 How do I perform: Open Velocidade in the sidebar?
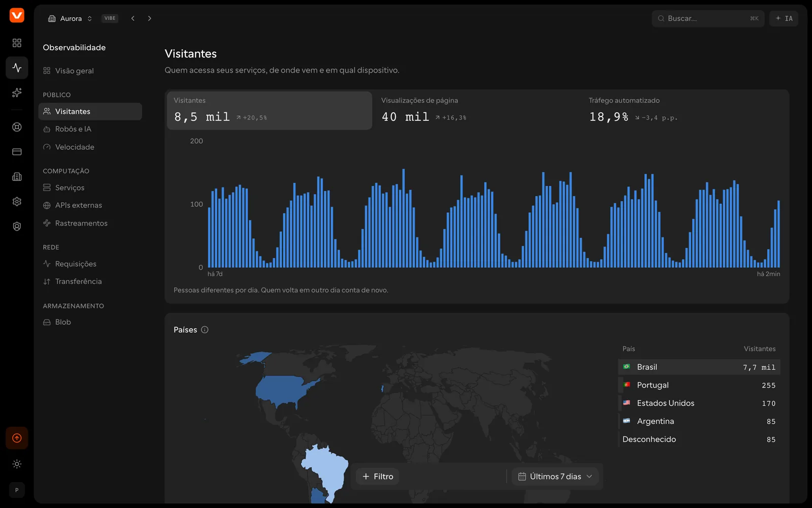(90, 147)
